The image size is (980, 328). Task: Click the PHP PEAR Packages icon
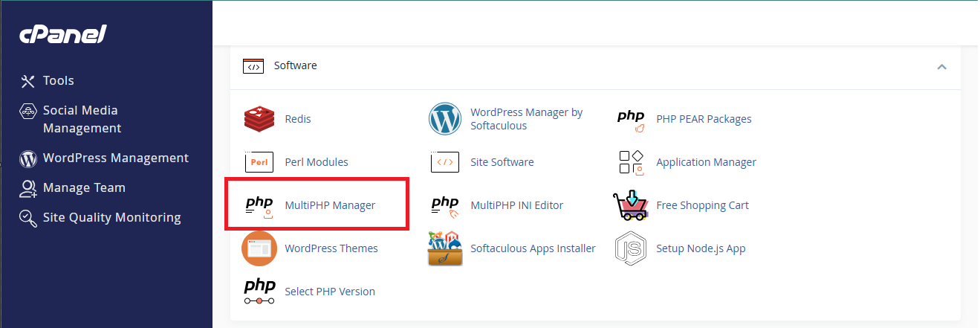pyautogui.click(x=631, y=120)
